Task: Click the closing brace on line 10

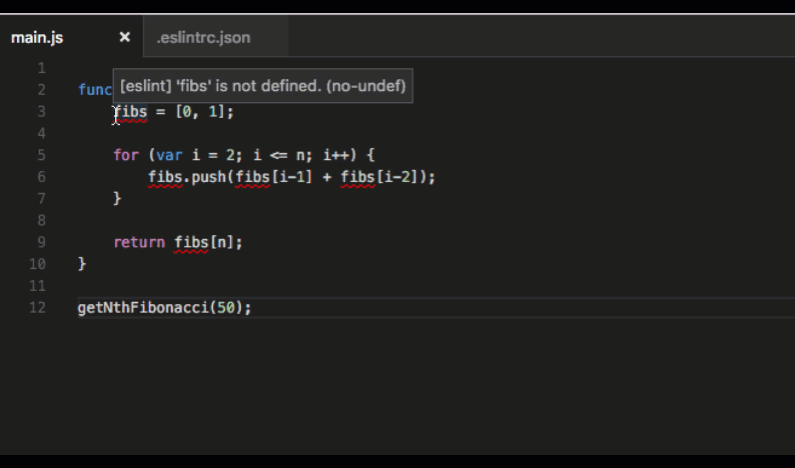Action: click(x=82, y=264)
